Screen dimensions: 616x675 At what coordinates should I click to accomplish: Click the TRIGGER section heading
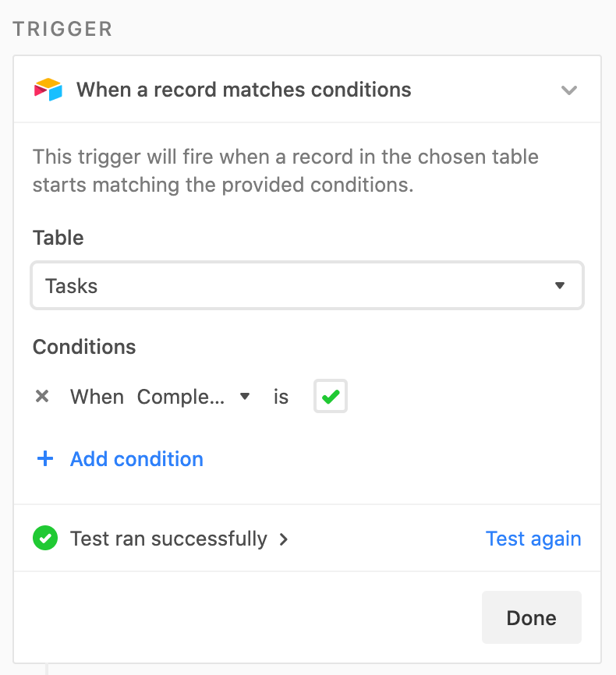click(63, 30)
